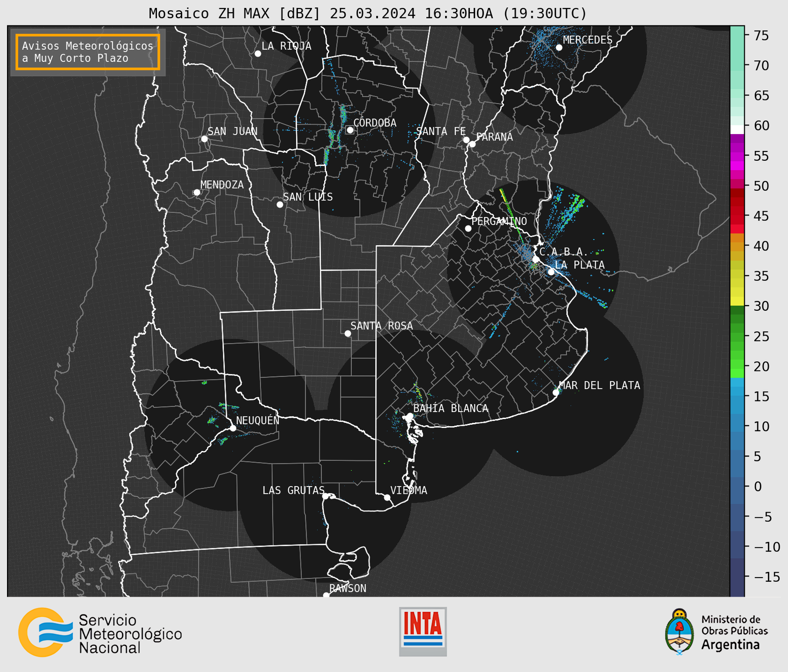Image resolution: width=788 pixels, height=672 pixels.
Task: Click the Ministerio de Obras Públicas Argentina emblem
Action: 680,631
